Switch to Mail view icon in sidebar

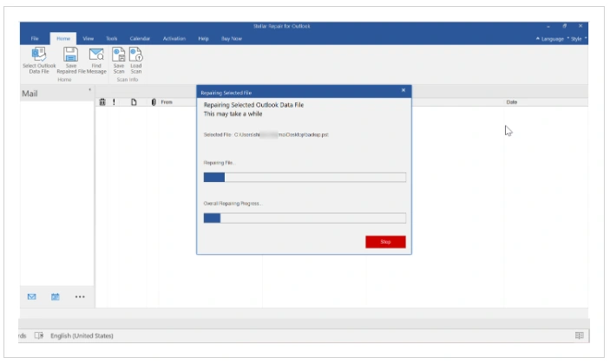pyautogui.click(x=32, y=296)
